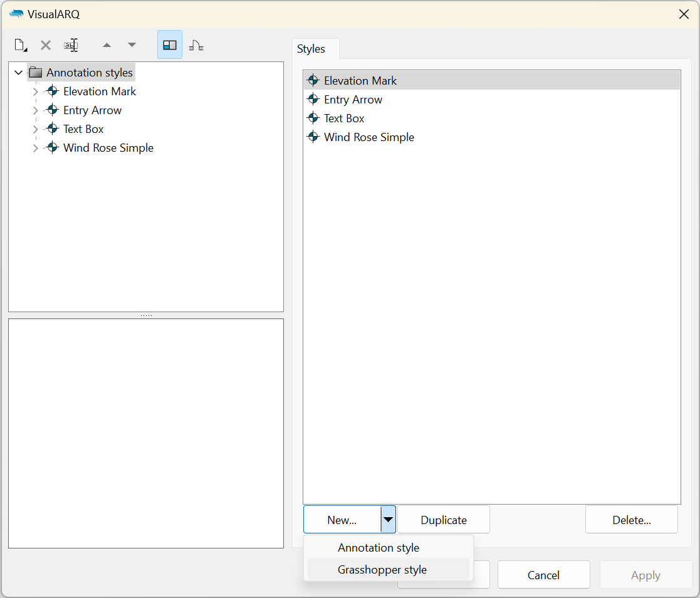700x598 pixels.
Task: Click the Duplicate button
Action: click(x=444, y=520)
